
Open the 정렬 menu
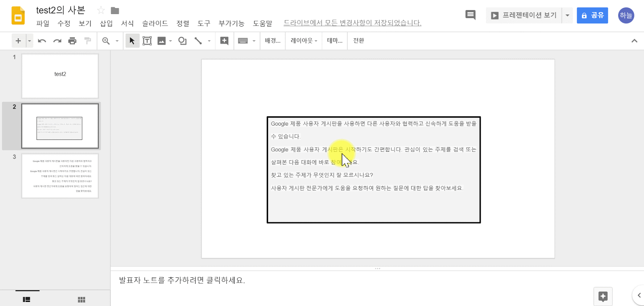tap(183, 23)
